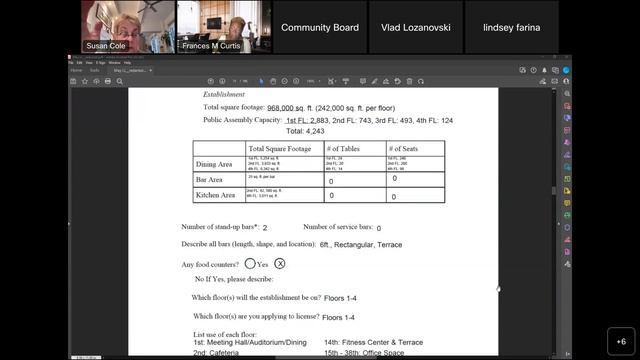The height and width of the screenshot is (360, 640).
Task: Click the Highlight pen icon
Action: (374, 81)
